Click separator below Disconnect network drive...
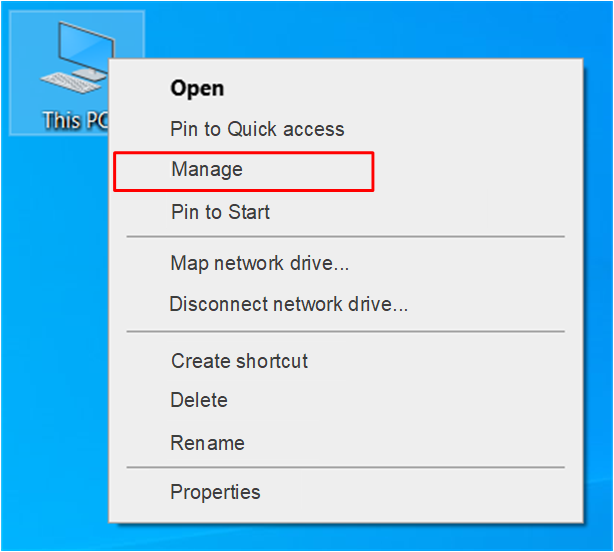 [x=345, y=331]
